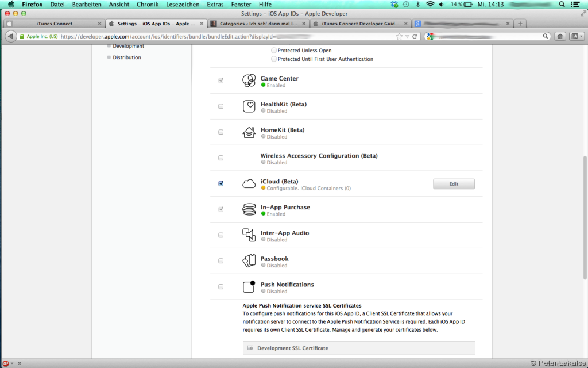Open the URL history dropdown arrow
This screenshot has height=368, width=588.
tap(407, 36)
